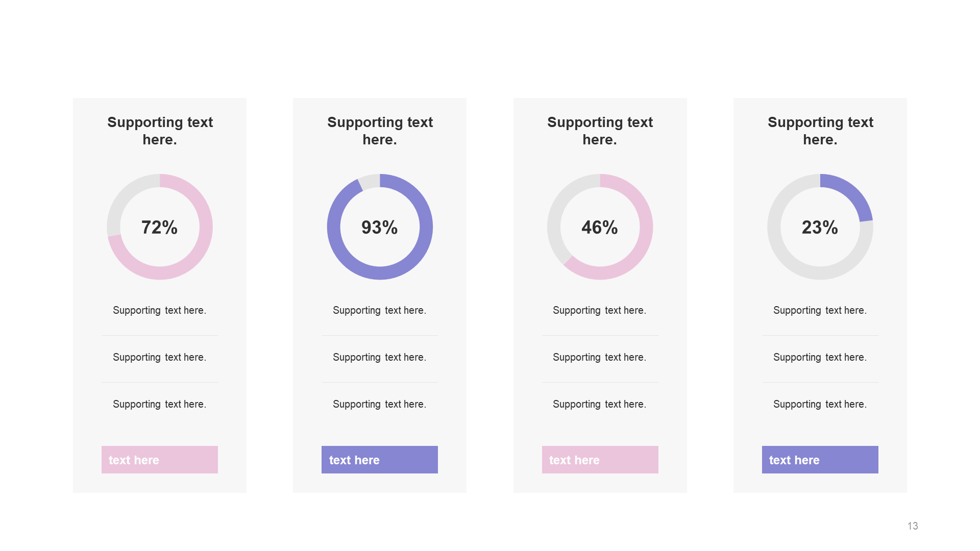Select first supporting text line under 72% chart
Viewport: 980px width, 551px height.
pos(160,310)
